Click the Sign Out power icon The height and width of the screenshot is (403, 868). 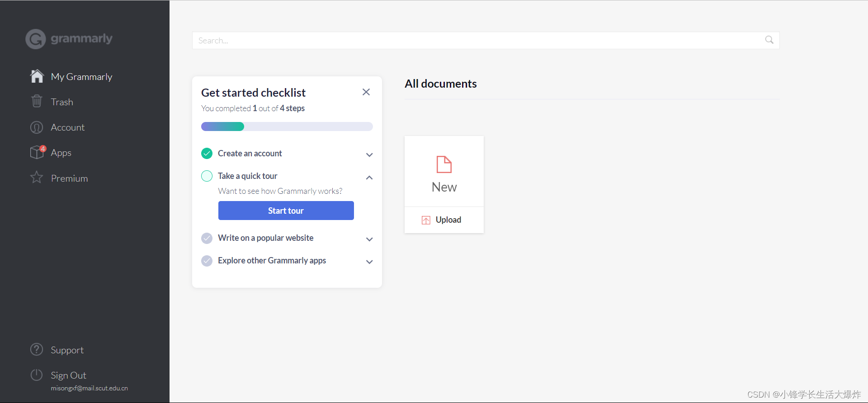tap(37, 375)
